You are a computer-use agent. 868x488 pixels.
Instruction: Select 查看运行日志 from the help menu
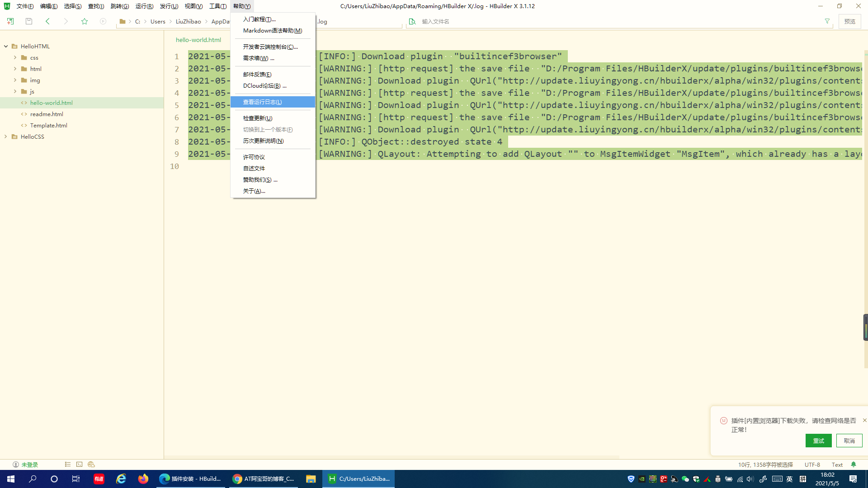262,102
